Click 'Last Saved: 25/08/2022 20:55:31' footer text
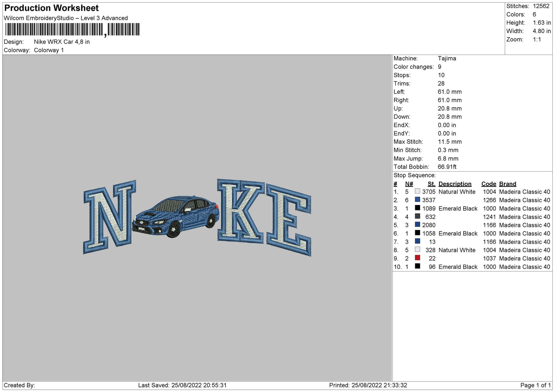The height and width of the screenshot is (392, 555). [x=182, y=385]
